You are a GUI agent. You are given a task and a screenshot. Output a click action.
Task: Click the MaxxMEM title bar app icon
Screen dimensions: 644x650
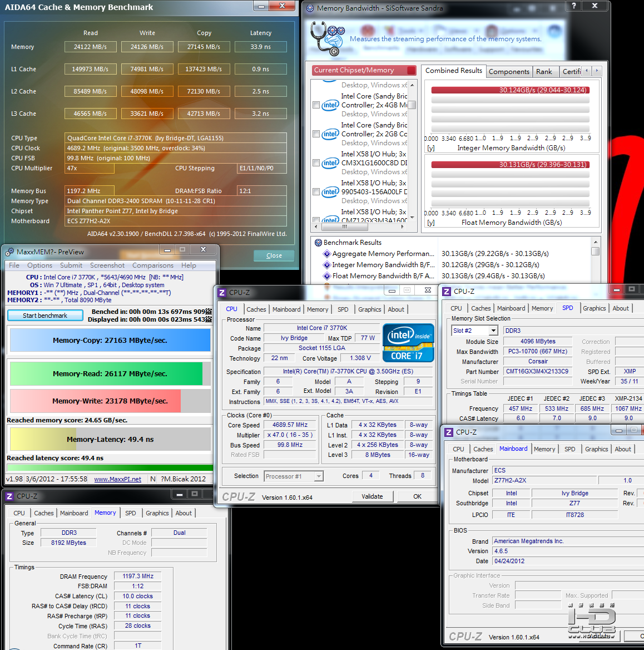tap(9, 252)
